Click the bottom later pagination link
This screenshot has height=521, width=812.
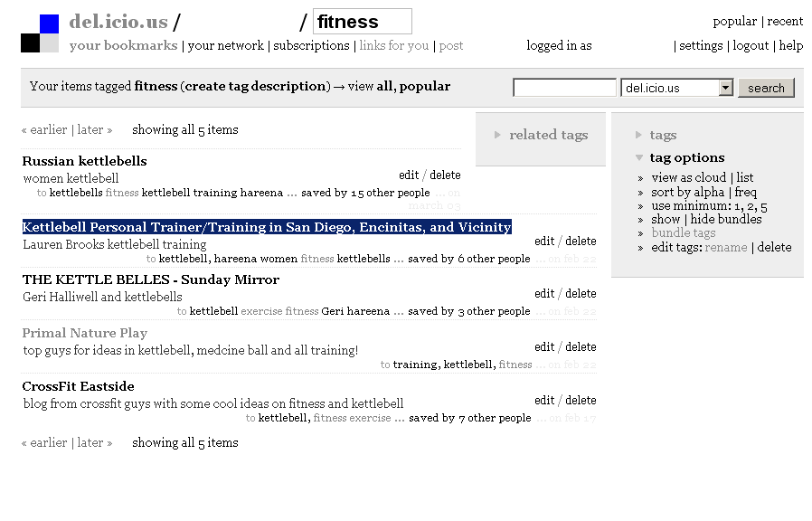95,443
